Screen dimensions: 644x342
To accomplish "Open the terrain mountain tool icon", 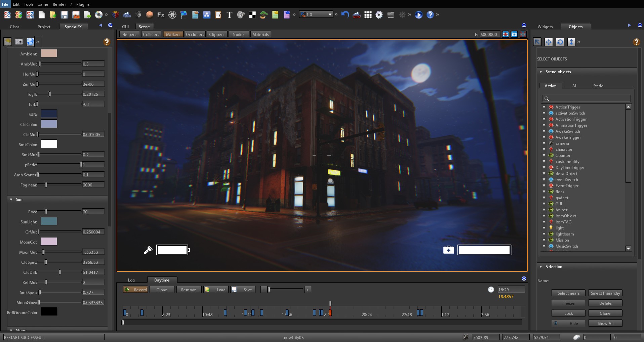I will (x=127, y=15).
